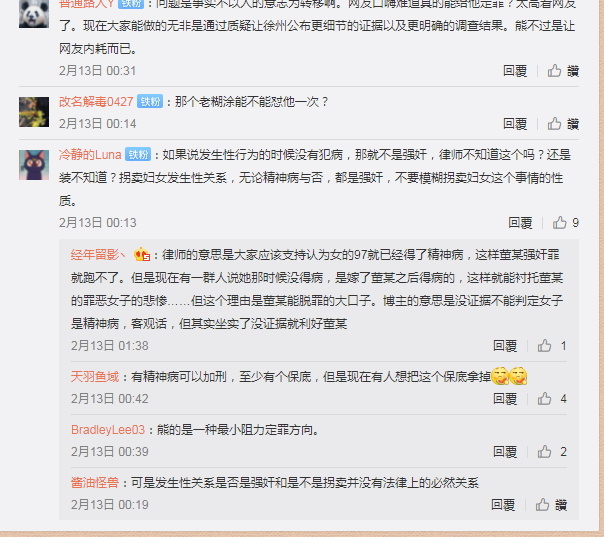Like the top comment posted 00:31
The image size is (604, 537).
[554, 70]
